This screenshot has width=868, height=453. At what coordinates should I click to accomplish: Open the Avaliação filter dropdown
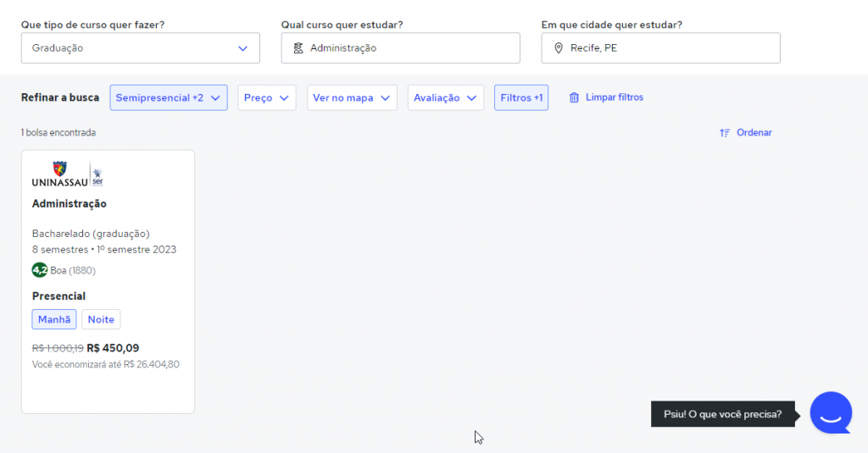click(x=445, y=97)
